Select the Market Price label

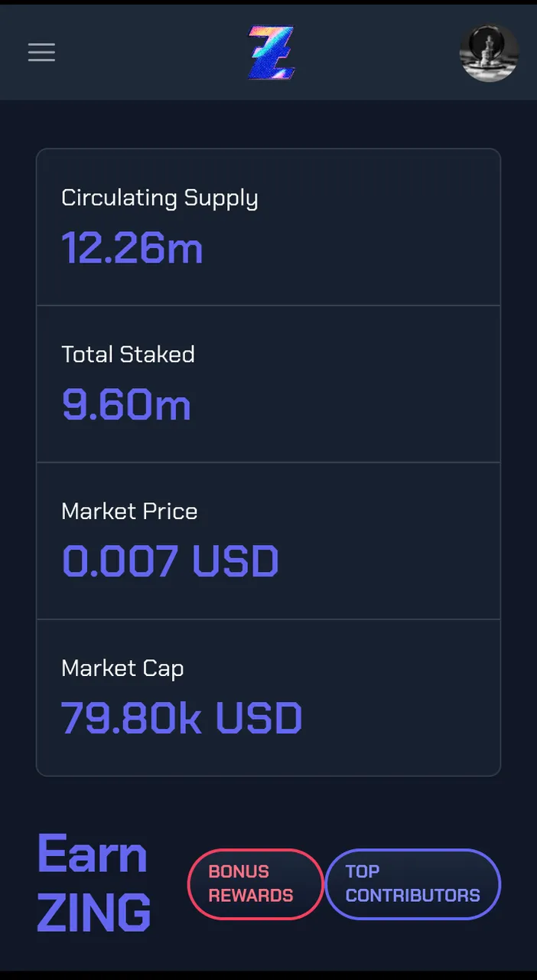pyautogui.click(x=129, y=511)
